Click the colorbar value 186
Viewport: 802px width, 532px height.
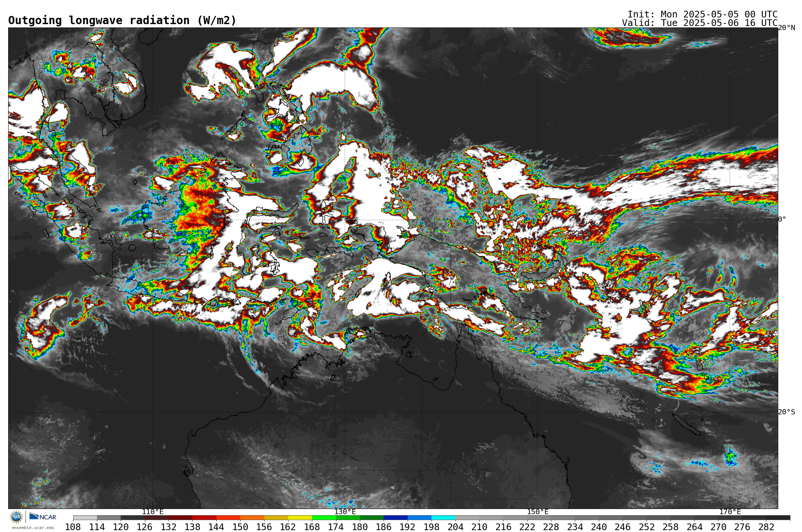click(x=384, y=527)
